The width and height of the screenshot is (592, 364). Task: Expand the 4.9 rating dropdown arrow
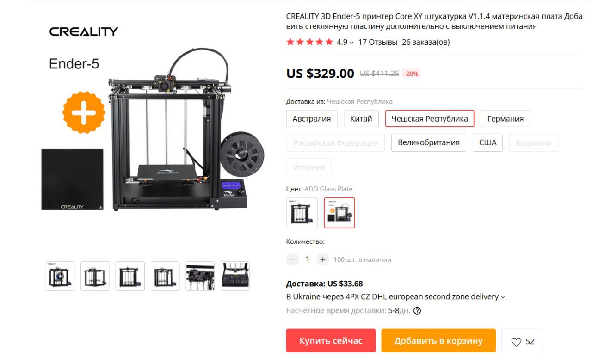click(x=351, y=43)
